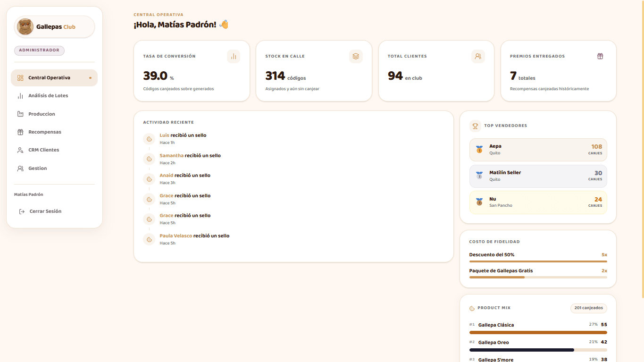Viewport: 644px width, 362px height.
Task: Click the 2x count for Paquete de Gallepas Gratis
Action: [x=604, y=271]
